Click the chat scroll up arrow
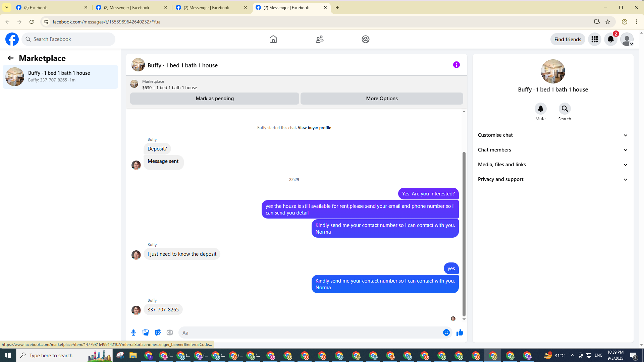 click(x=464, y=111)
